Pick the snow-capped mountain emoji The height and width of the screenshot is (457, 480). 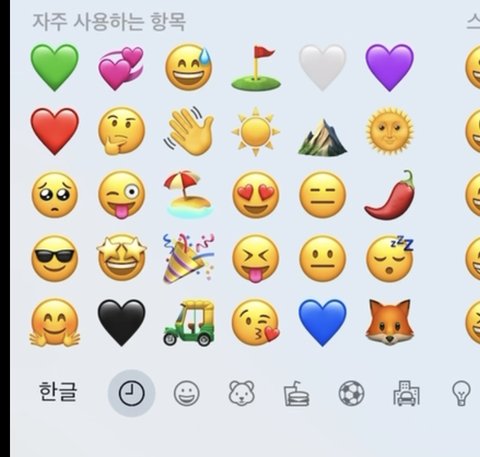[x=322, y=137]
